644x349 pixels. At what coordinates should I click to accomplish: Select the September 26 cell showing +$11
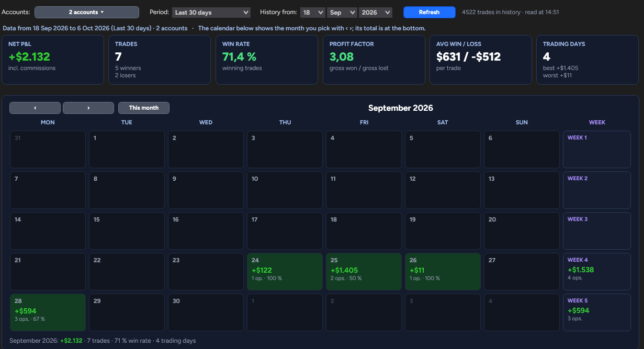pos(443,272)
